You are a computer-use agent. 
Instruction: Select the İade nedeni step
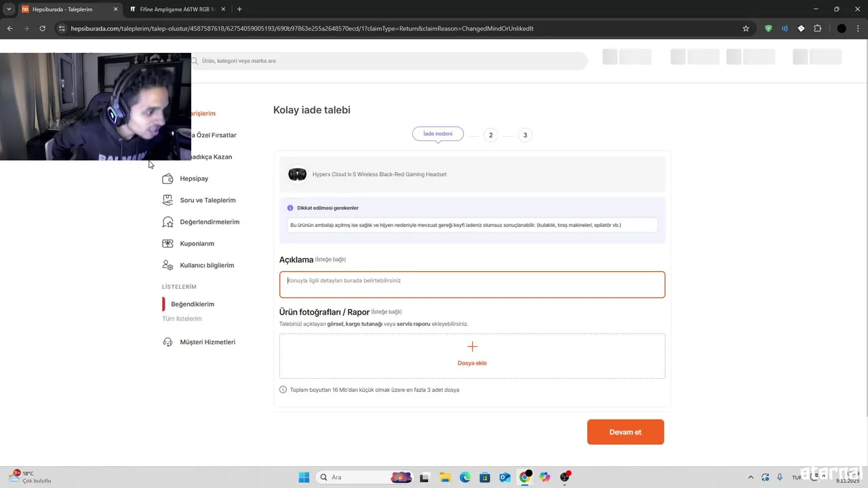438,134
